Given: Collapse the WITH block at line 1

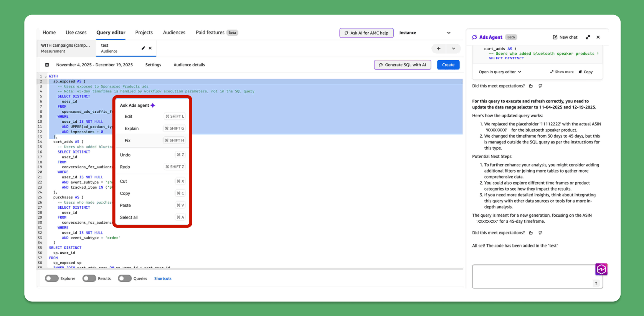Looking at the screenshot, I should coord(46,76).
